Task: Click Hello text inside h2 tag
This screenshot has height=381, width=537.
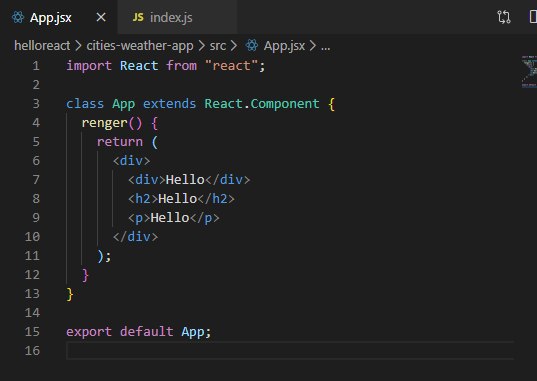Action: [x=177, y=199]
